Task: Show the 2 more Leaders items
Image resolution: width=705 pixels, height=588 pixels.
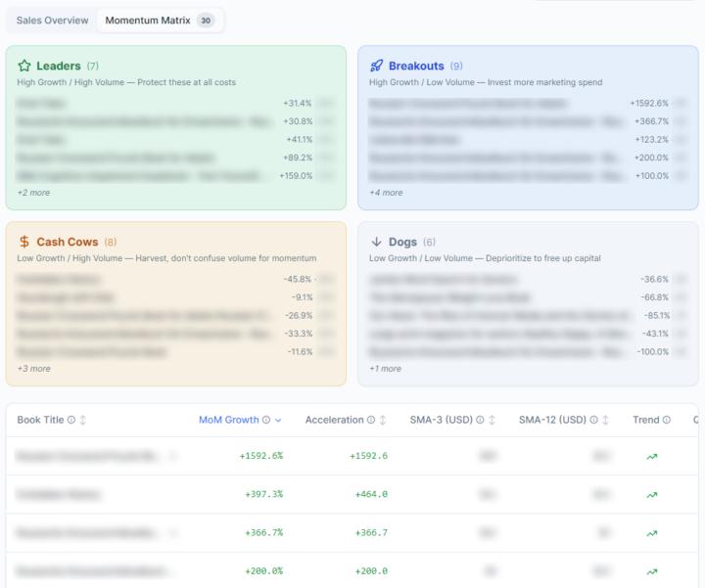Action: [x=33, y=193]
